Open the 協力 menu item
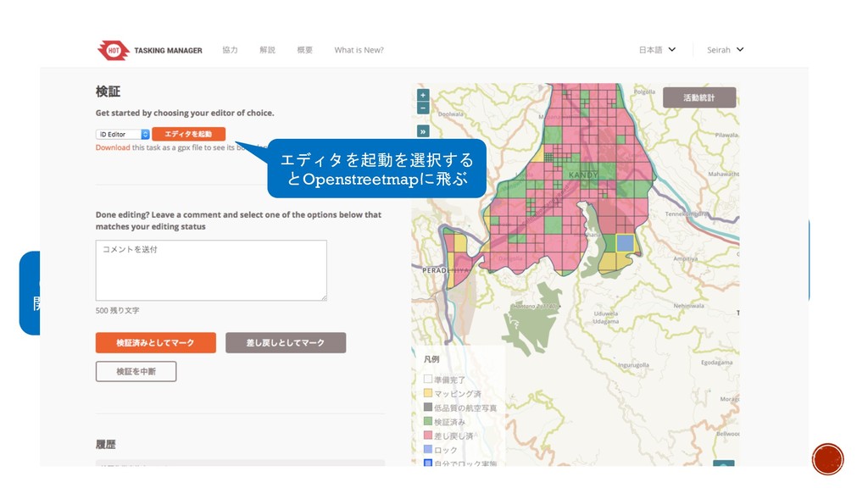The image size is (868, 488). coord(230,50)
